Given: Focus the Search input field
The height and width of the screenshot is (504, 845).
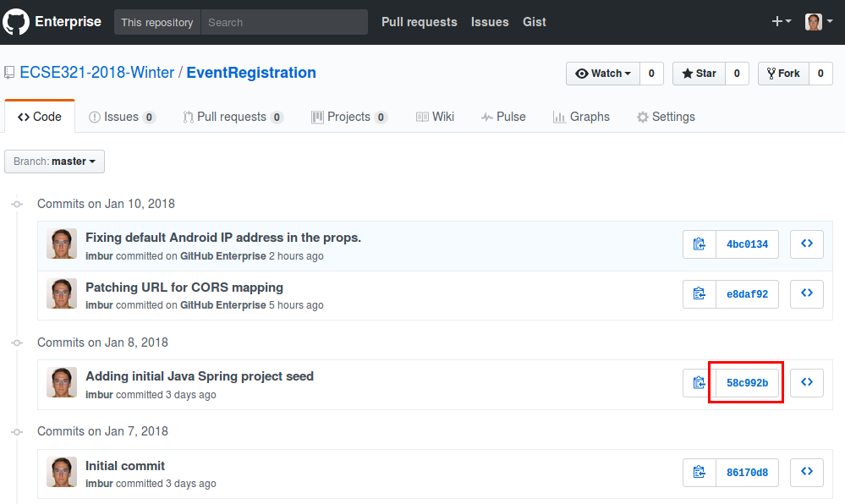Looking at the screenshot, I should click(x=284, y=22).
